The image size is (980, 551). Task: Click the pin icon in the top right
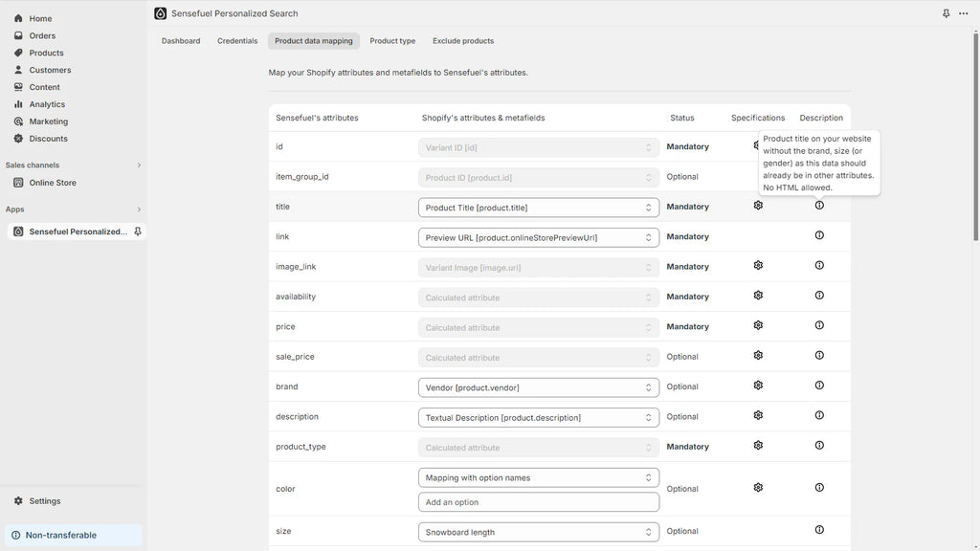click(946, 13)
